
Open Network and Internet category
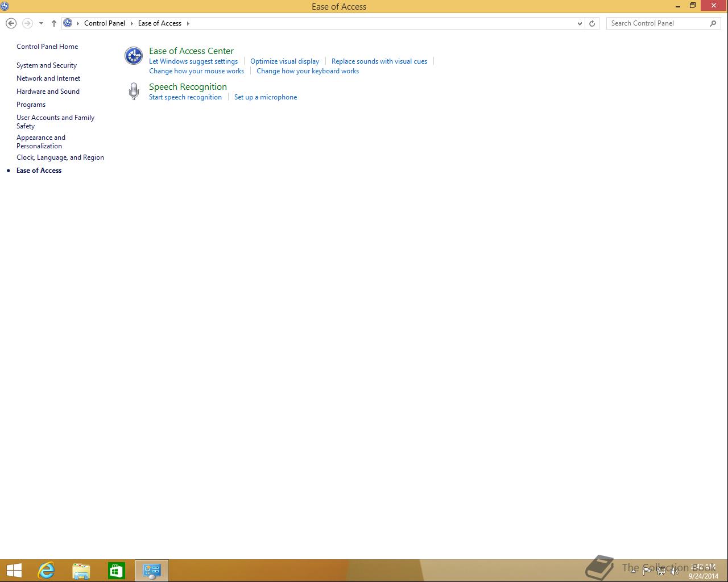tap(48, 78)
